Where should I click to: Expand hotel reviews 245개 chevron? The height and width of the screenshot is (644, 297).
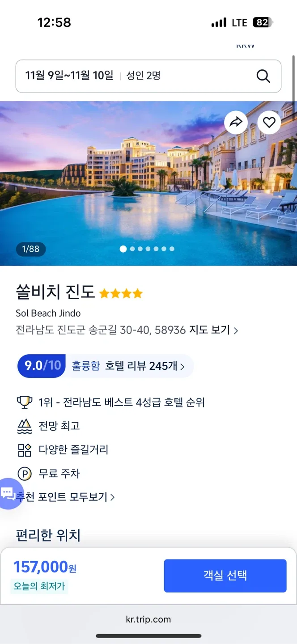pyautogui.click(x=182, y=367)
